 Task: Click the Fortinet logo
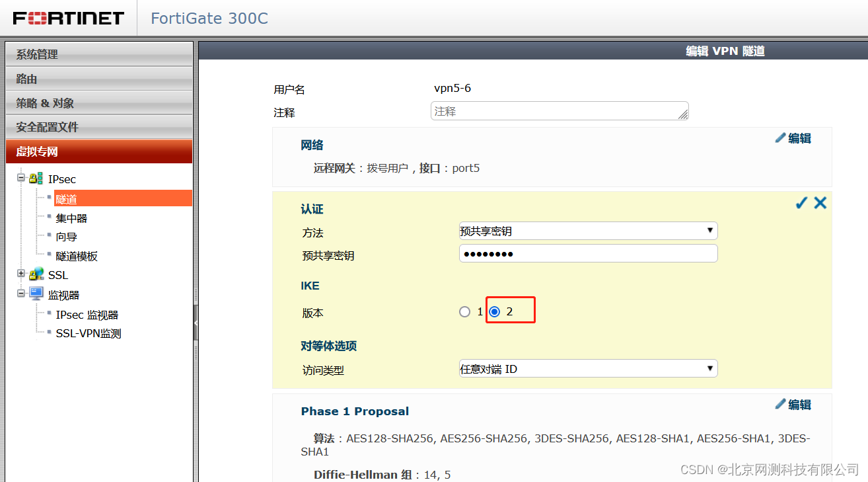pyautogui.click(x=69, y=18)
